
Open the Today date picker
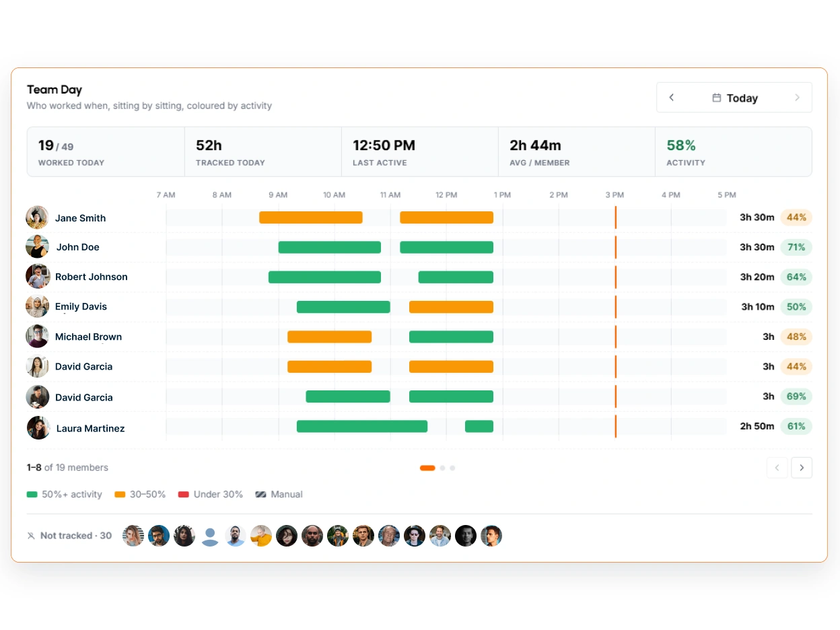click(734, 98)
